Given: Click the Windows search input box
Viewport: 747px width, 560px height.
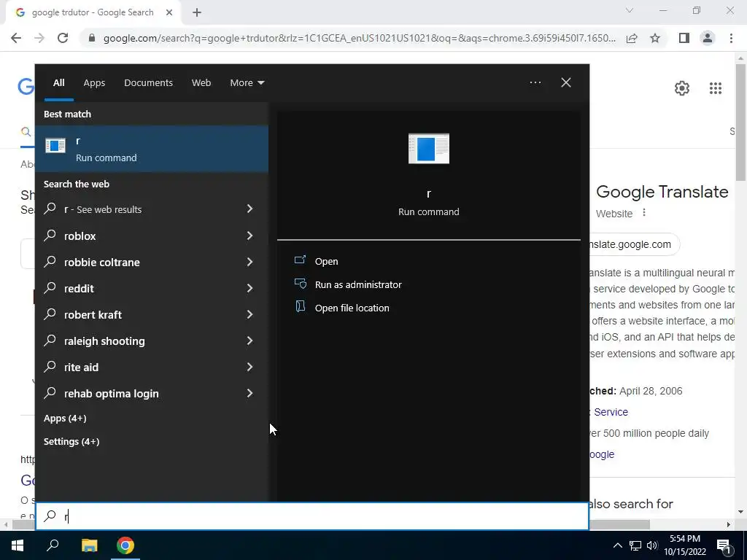Looking at the screenshot, I should tap(312, 516).
